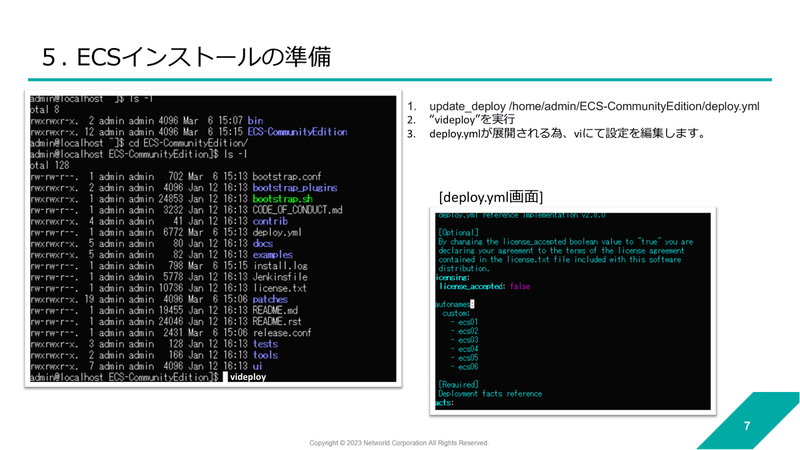
Task: Click the "bootstrap.conf" file name
Action: (287, 177)
